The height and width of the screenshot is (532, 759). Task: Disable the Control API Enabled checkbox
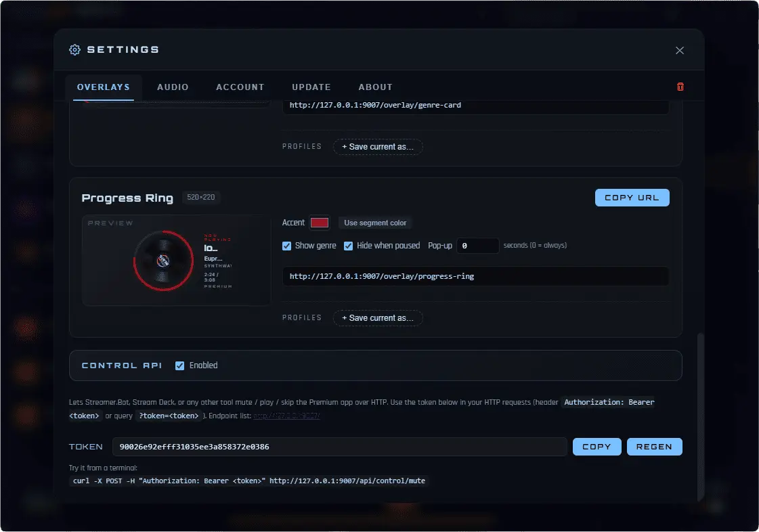(179, 365)
